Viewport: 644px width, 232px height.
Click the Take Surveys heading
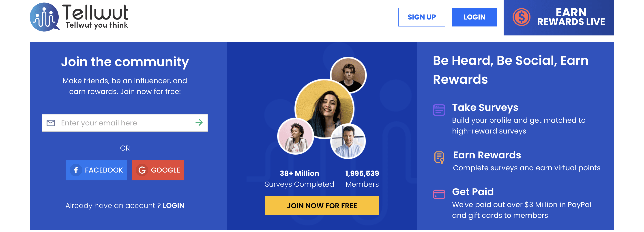point(485,107)
